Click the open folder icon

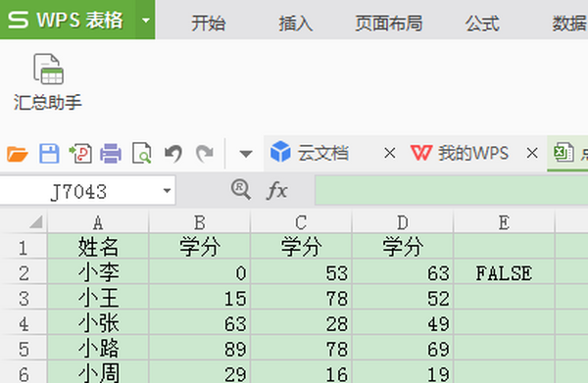tap(18, 154)
